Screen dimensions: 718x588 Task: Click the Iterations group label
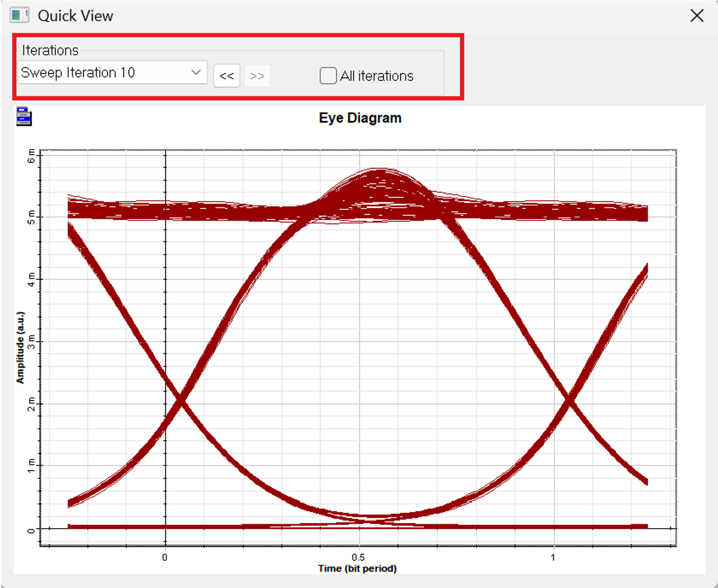(x=50, y=50)
